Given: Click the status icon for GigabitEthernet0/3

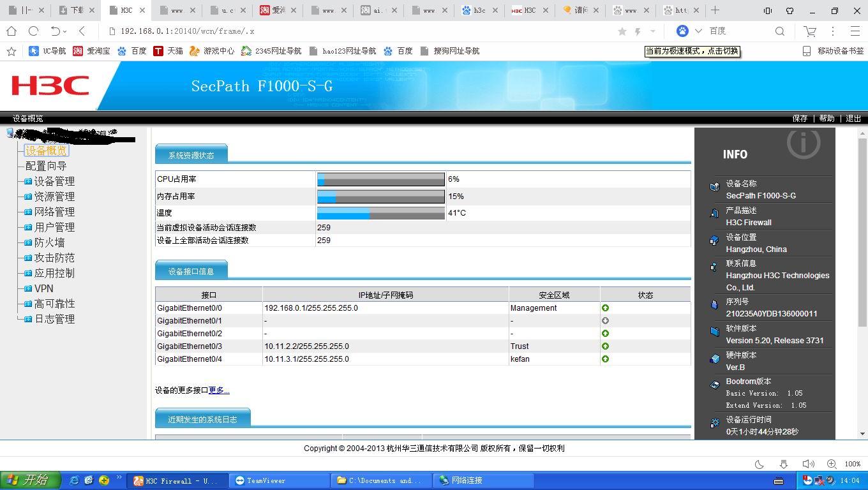Looking at the screenshot, I should (605, 346).
